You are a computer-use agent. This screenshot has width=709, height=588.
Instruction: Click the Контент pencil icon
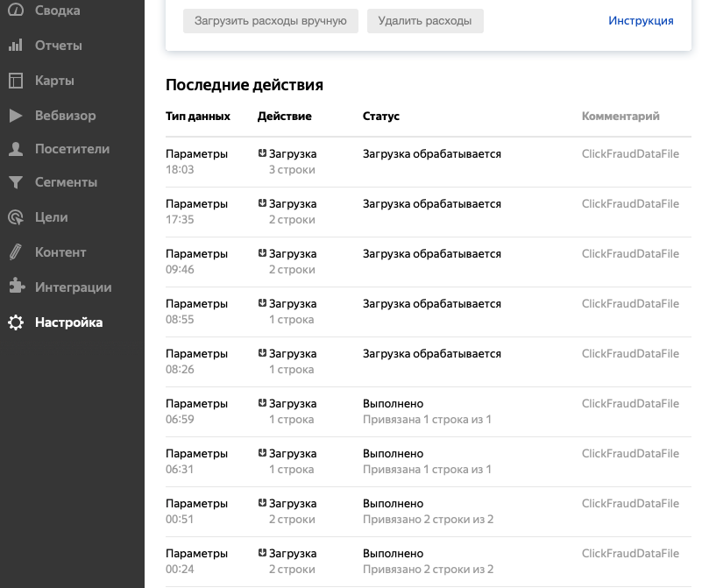16,252
